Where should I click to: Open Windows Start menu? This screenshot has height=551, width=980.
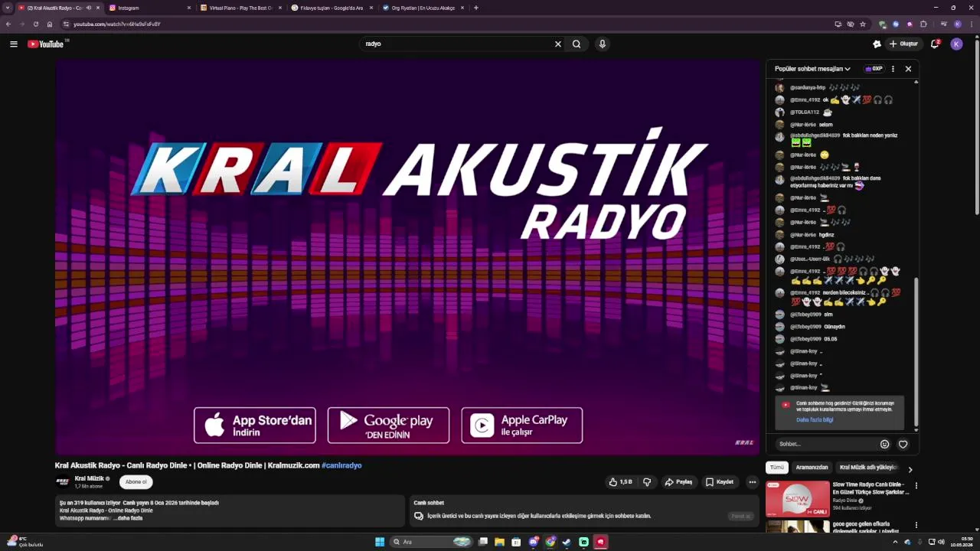[x=380, y=542]
